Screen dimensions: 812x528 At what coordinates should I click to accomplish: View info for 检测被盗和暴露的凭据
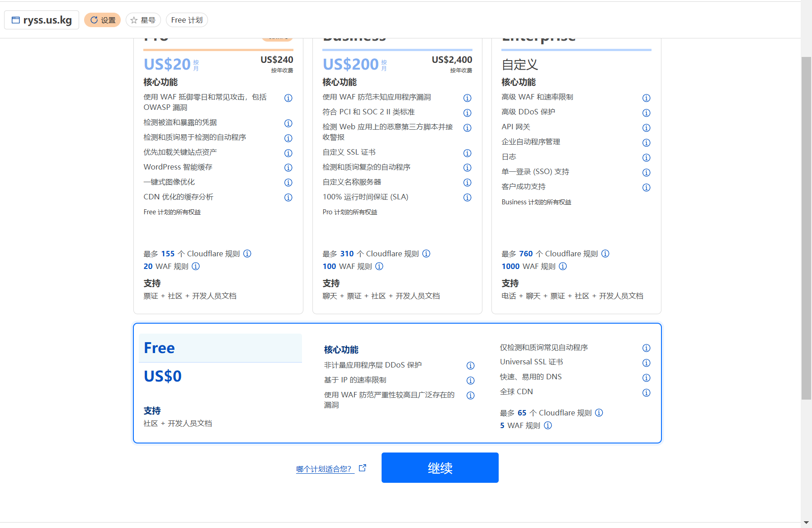coord(288,123)
